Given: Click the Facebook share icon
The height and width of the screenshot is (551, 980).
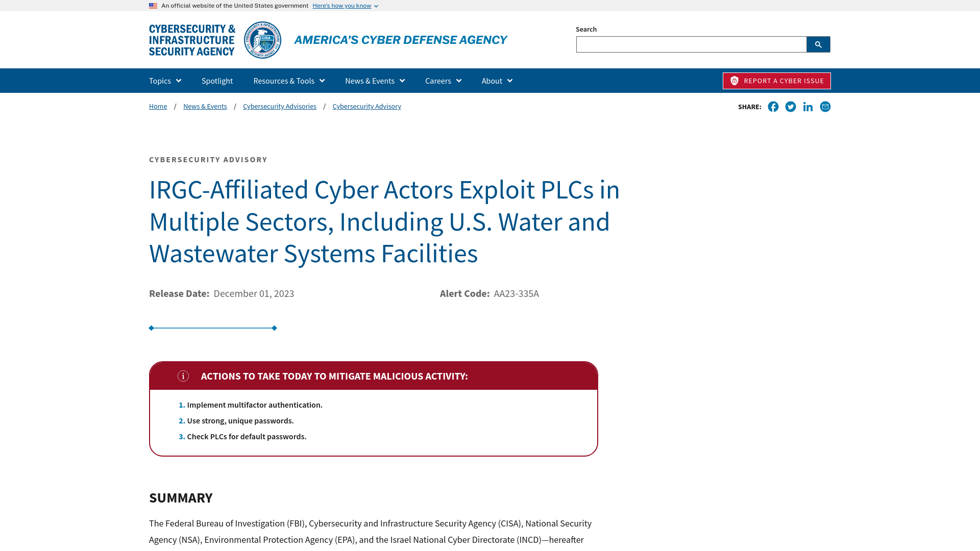Looking at the screenshot, I should [x=773, y=106].
